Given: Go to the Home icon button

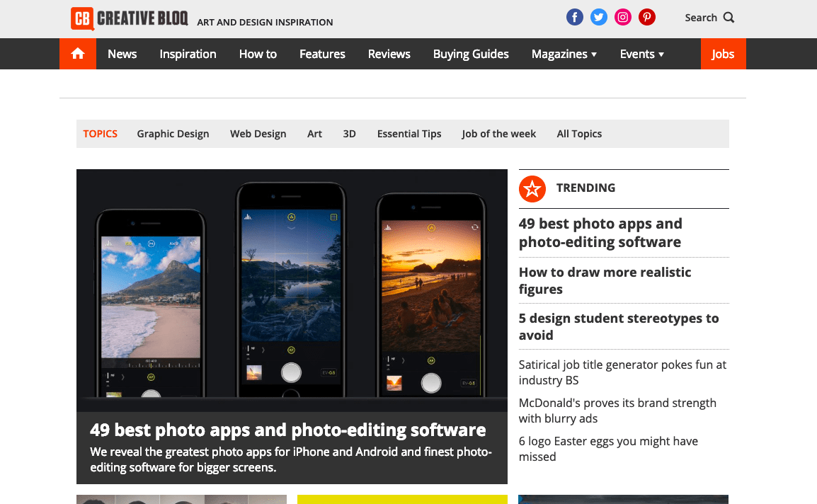Looking at the screenshot, I should (78, 54).
